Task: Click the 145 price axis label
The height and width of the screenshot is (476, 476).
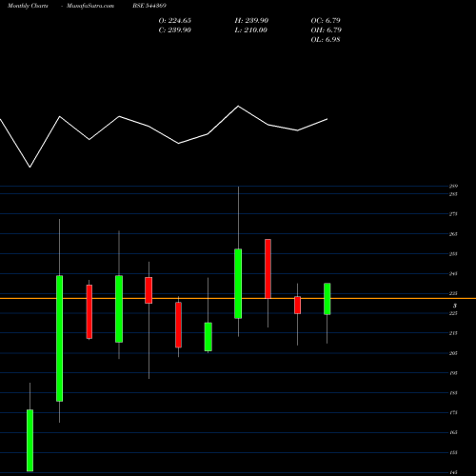Action: coord(453,472)
